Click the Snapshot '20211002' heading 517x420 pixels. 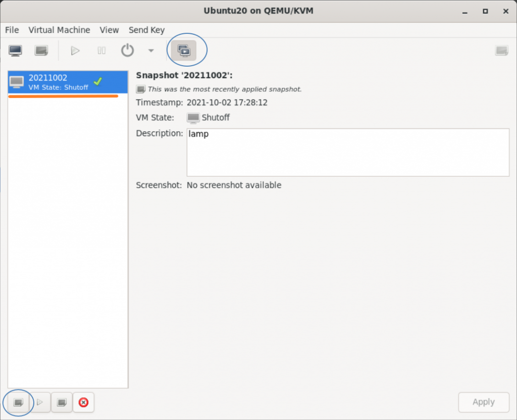pyautogui.click(x=184, y=76)
